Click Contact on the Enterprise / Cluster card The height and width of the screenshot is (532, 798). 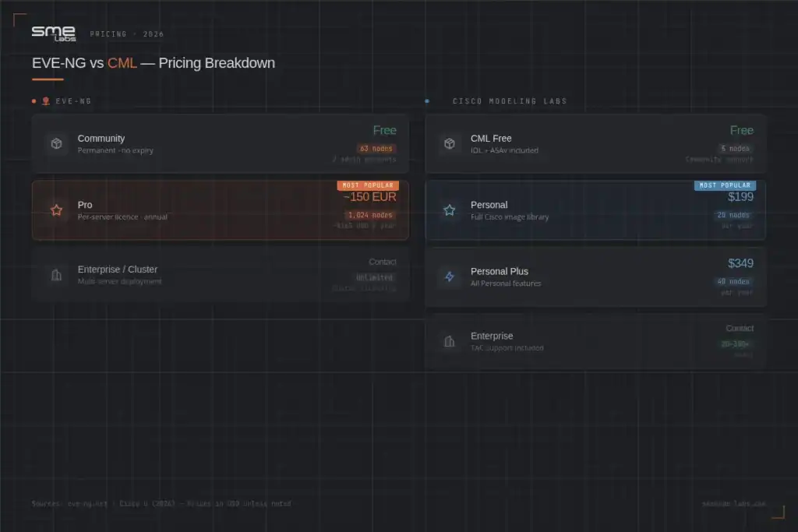382,262
